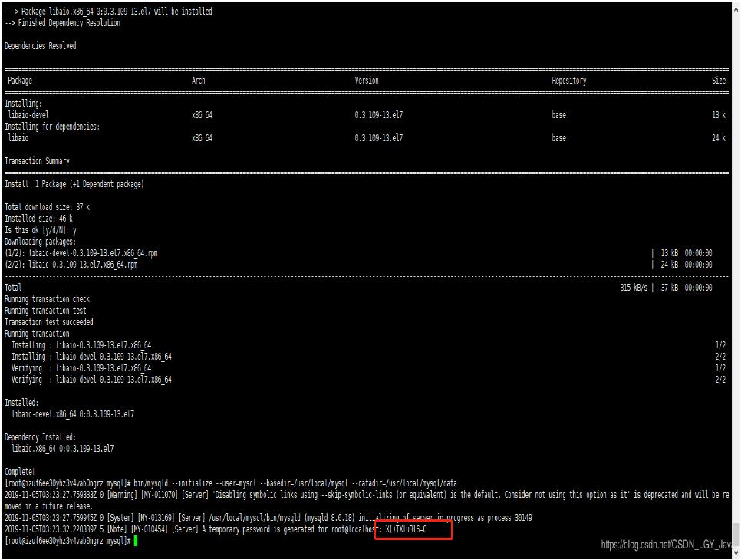Click the "Arch" column header

point(198,80)
